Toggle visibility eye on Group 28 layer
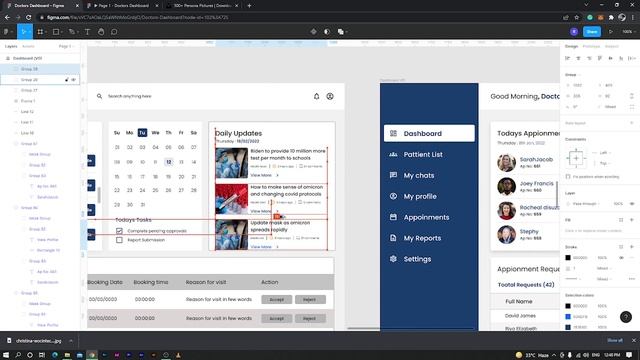 tap(73, 80)
